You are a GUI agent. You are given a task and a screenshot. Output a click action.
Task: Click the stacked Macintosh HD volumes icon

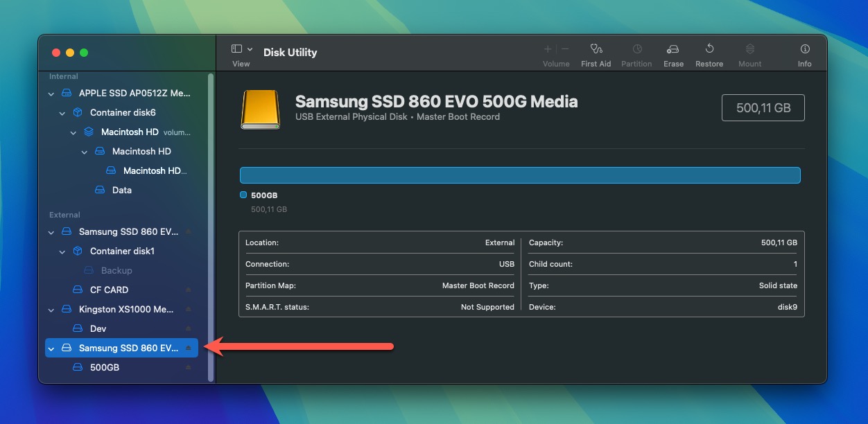click(89, 132)
